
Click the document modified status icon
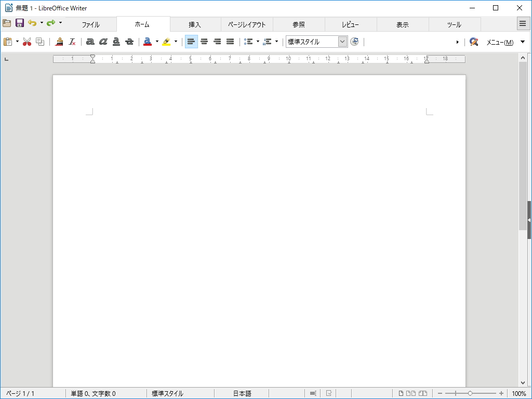coord(329,394)
